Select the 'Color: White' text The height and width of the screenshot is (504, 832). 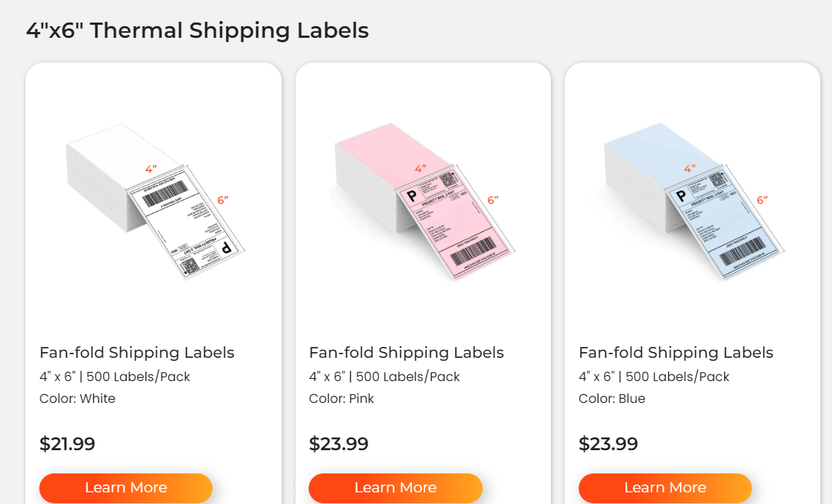[77, 399]
